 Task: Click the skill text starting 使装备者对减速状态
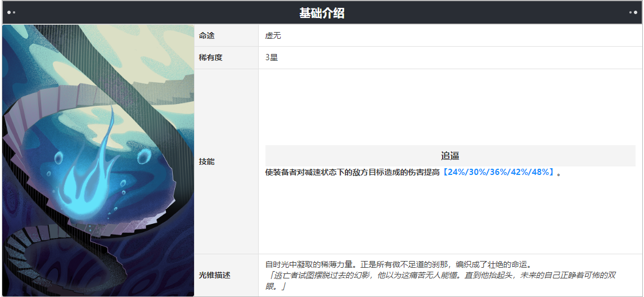coord(413,173)
